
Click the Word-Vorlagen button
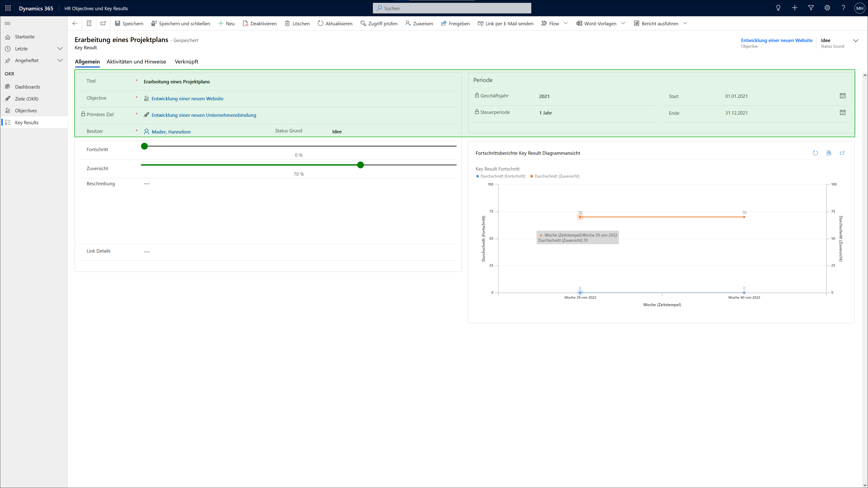click(597, 23)
